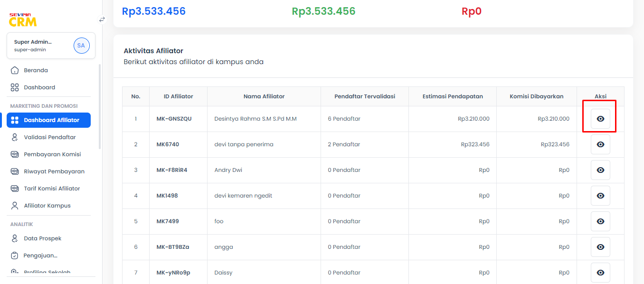This screenshot has height=284, width=644.
Task: Open Beranda via its home icon
Action: 15,70
